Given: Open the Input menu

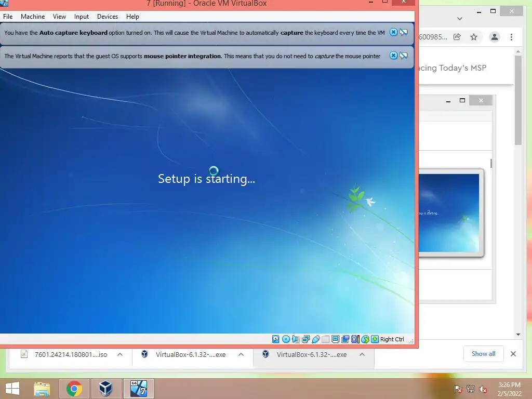Looking at the screenshot, I should click(x=82, y=16).
